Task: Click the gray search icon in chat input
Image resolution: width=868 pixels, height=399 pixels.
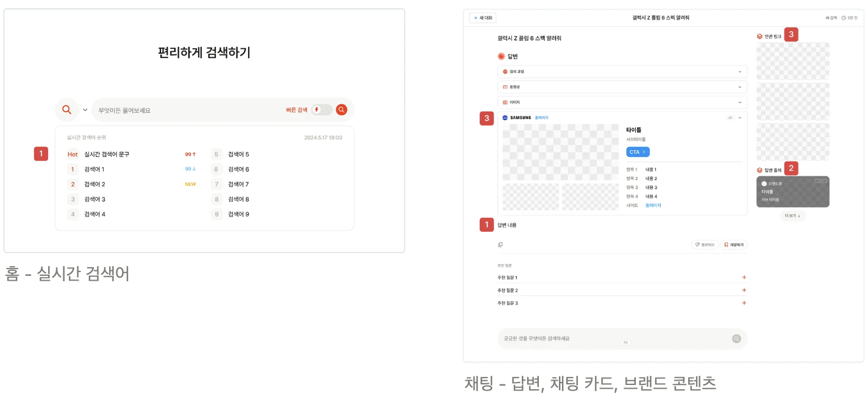Action: (736, 339)
